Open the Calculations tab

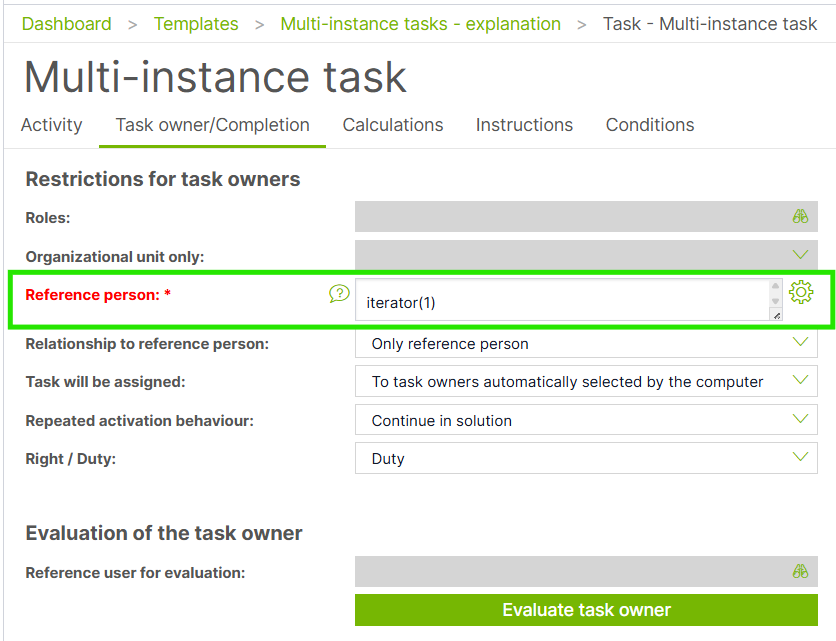pyautogui.click(x=393, y=125)
